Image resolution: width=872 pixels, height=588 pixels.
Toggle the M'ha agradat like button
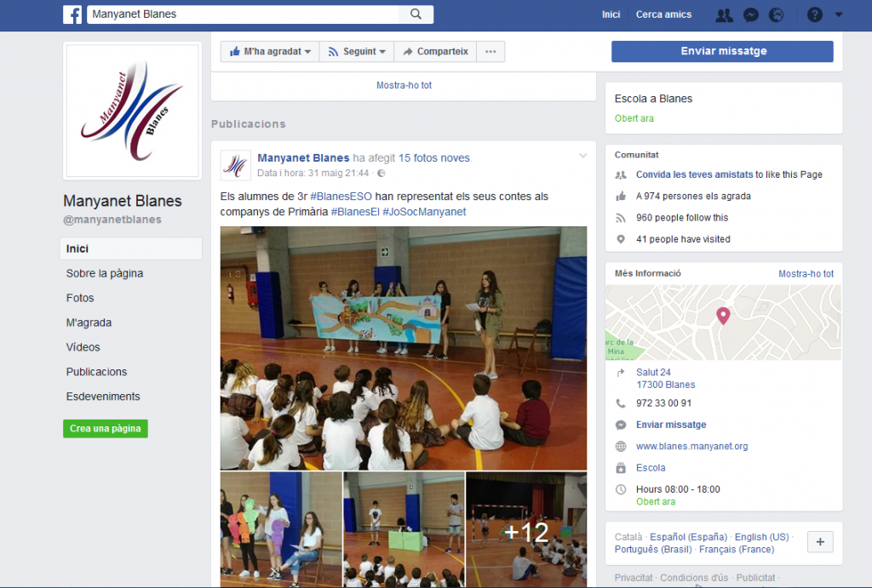(269, 52)
